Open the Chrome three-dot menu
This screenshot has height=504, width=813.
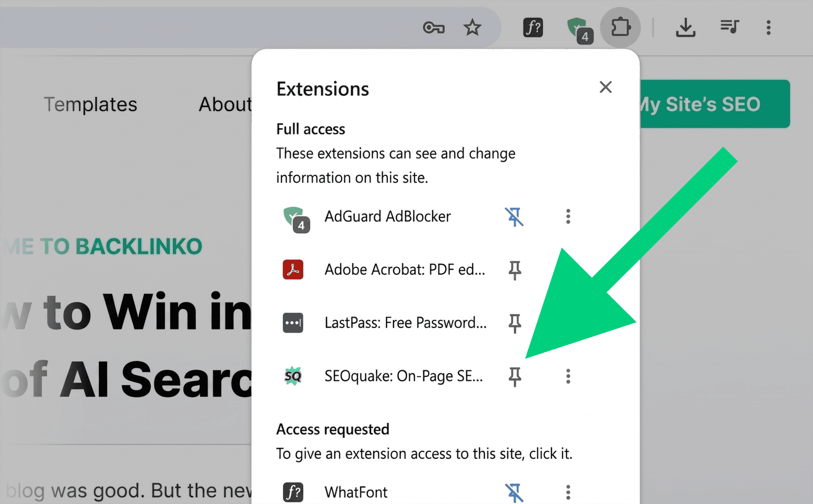[768, 27]
